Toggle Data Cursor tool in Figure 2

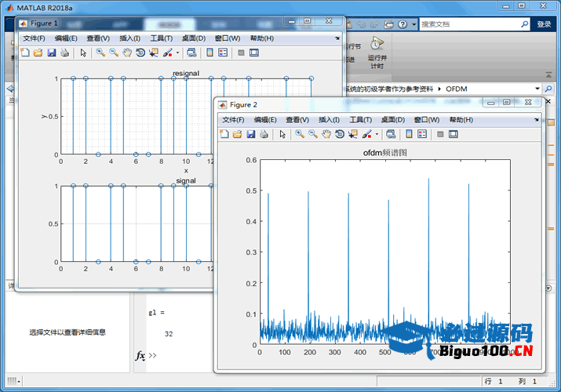(x=352, y=135)
